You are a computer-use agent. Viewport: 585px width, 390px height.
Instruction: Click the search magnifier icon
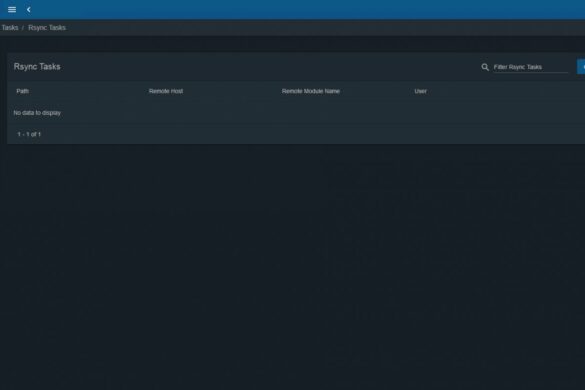485,67
